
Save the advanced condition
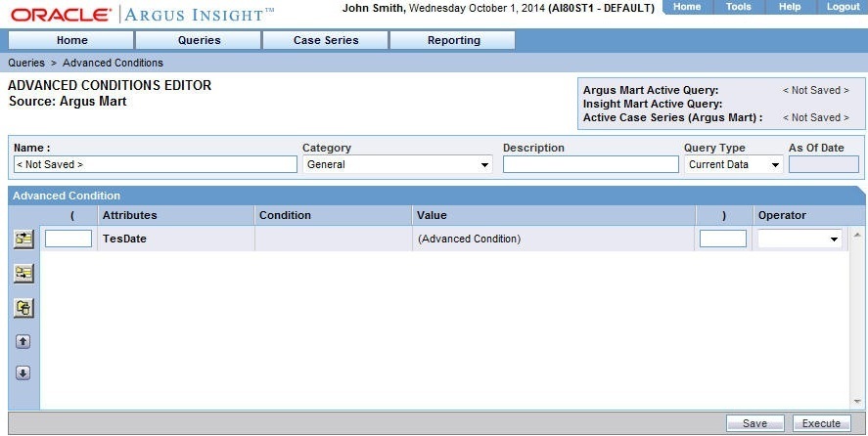(x=755, y=423)
